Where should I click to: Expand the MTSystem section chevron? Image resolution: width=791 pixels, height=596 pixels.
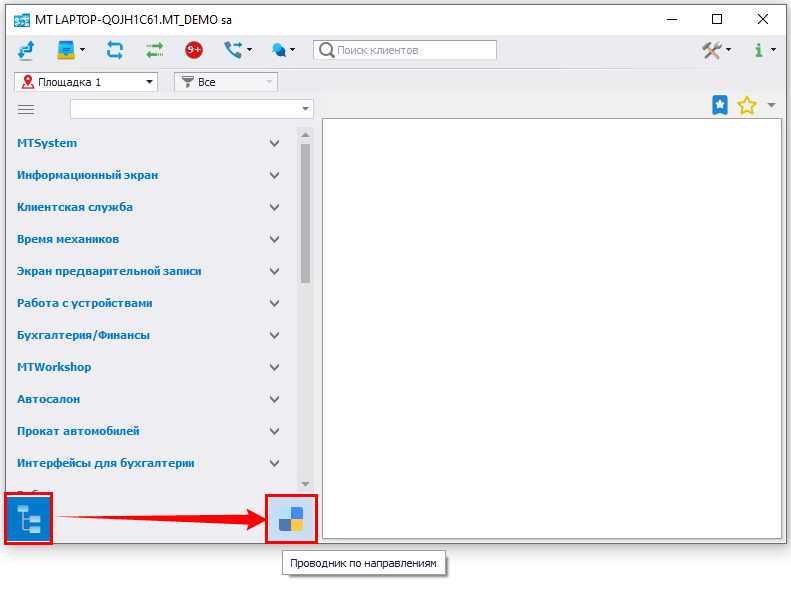[x=275, y=144]
